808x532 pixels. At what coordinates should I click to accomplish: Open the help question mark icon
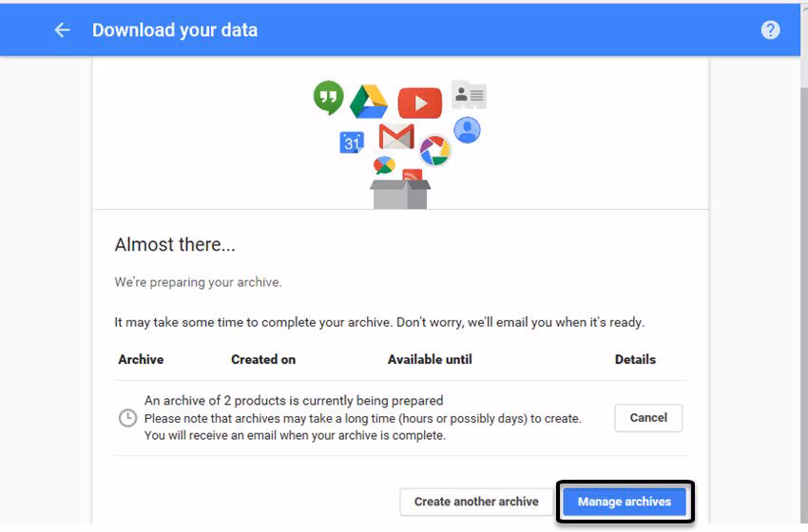click(x=770, y=30)
